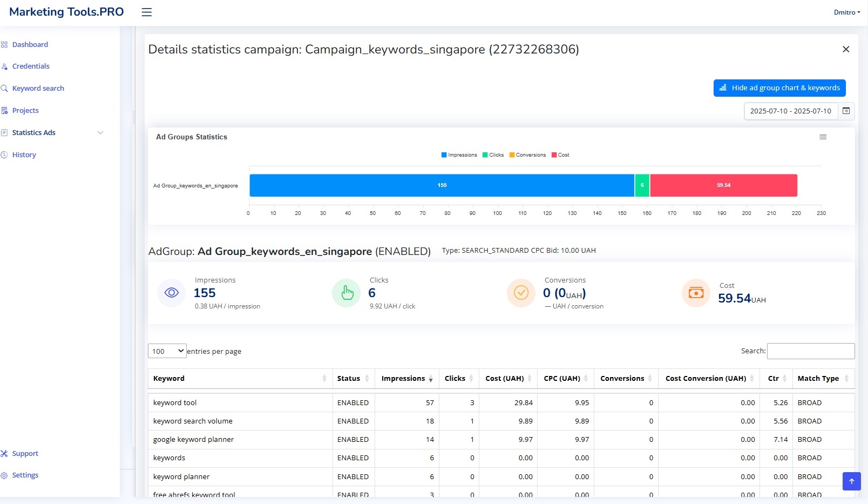Image resolution: width=868 pixels, height=504 pixels.
Task: Open the chart options menu icon
Action: (x=823, y=137)
